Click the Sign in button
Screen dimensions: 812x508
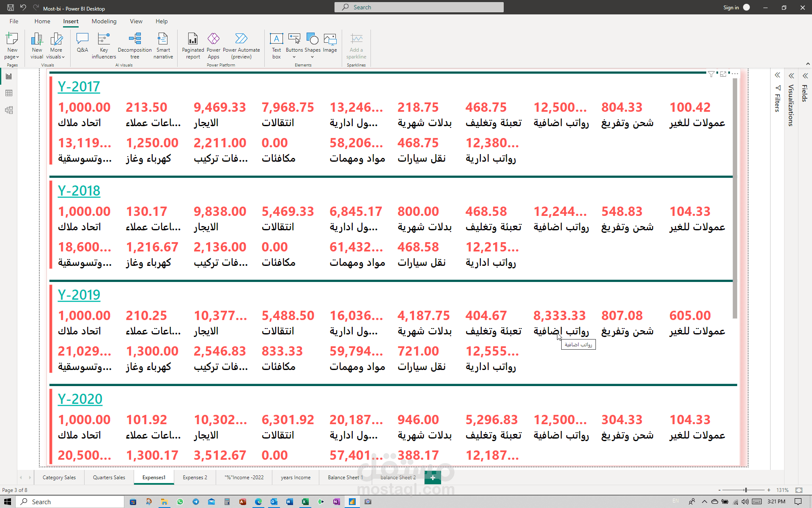[731, 7]
